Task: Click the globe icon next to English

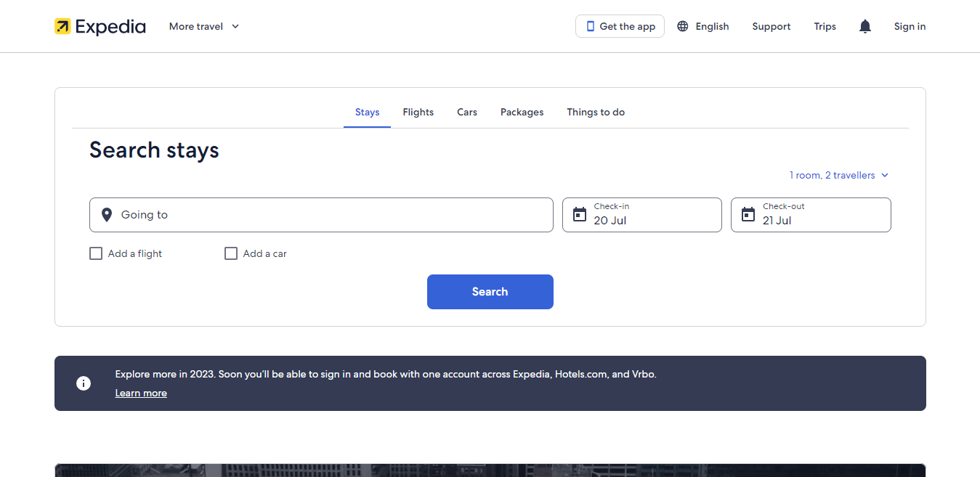Action: coord(682,25)
